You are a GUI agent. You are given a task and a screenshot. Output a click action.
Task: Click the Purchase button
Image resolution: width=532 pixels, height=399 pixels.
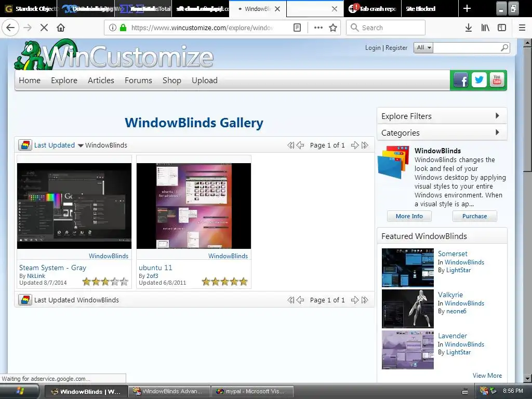tap(475, 216)
